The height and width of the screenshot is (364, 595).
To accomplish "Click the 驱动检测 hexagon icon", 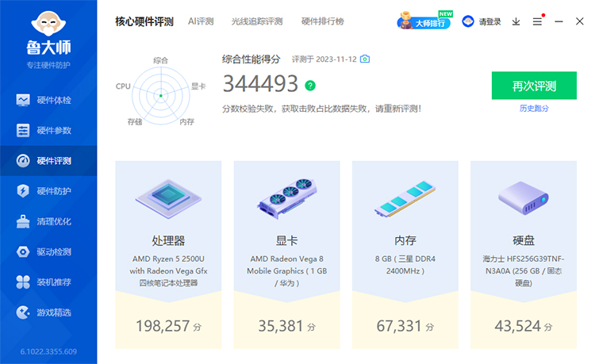I will [23, 251].
